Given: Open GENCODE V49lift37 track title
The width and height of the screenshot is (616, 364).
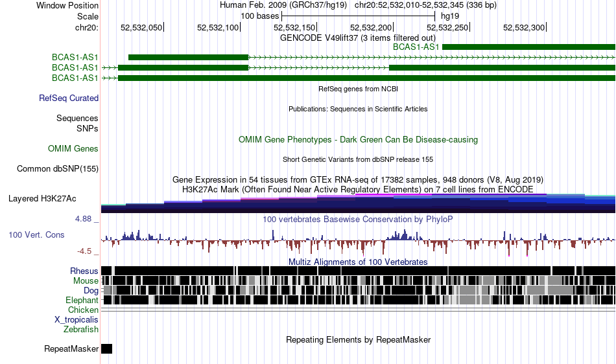Looking at the screenshot, I should [x=357, y=38].
